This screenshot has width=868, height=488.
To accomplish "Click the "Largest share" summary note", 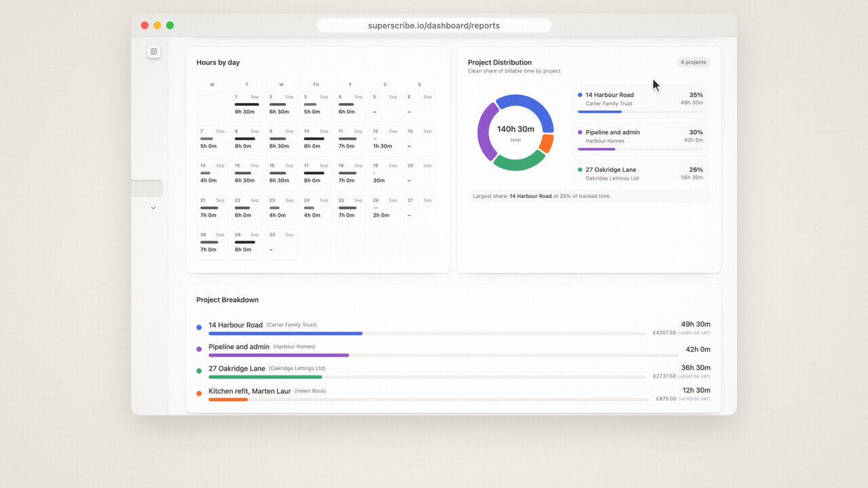I will click(x=589, y=196).
